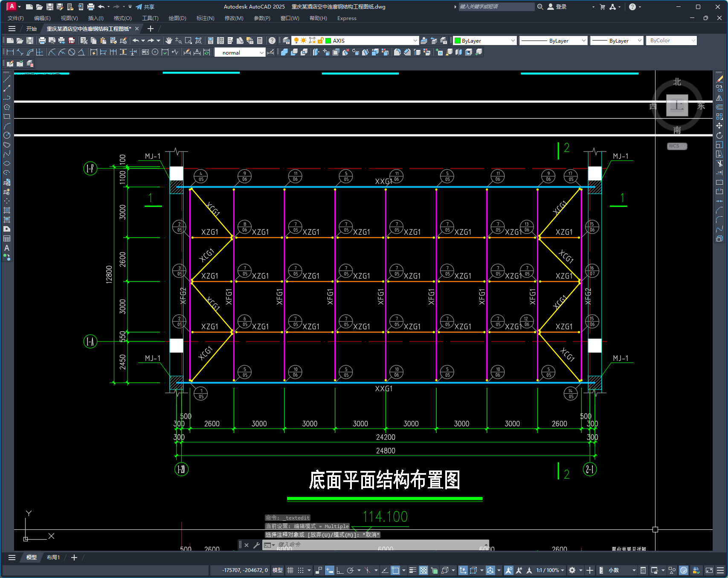This screenshot has height=578, width=728.
Task: Select the Move tool in the modify toolbar
Action: [719, 126]
